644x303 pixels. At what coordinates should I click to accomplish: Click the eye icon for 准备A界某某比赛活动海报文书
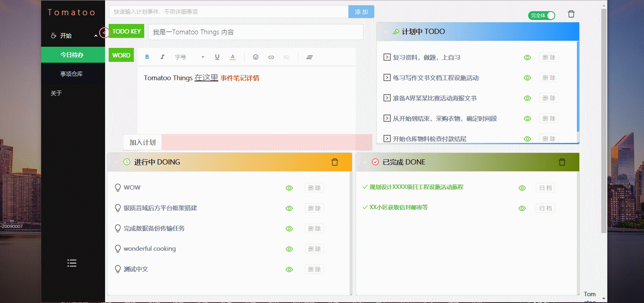click(x=527, y=98)
